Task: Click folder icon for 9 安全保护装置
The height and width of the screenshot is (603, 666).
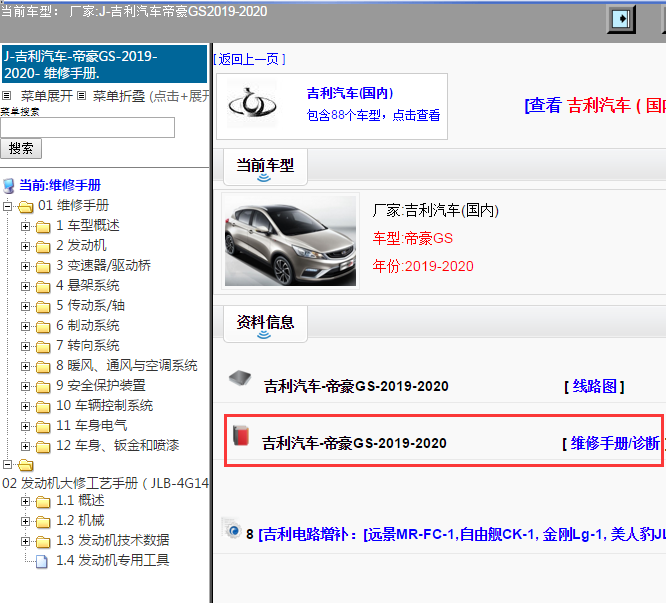Action: (43, 386)
